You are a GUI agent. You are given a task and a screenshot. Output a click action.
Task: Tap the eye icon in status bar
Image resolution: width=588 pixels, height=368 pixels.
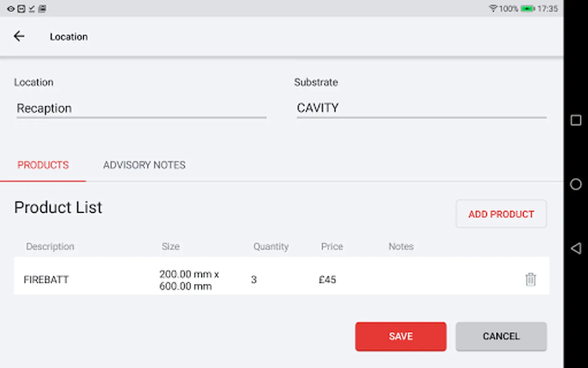click(11, 9)
